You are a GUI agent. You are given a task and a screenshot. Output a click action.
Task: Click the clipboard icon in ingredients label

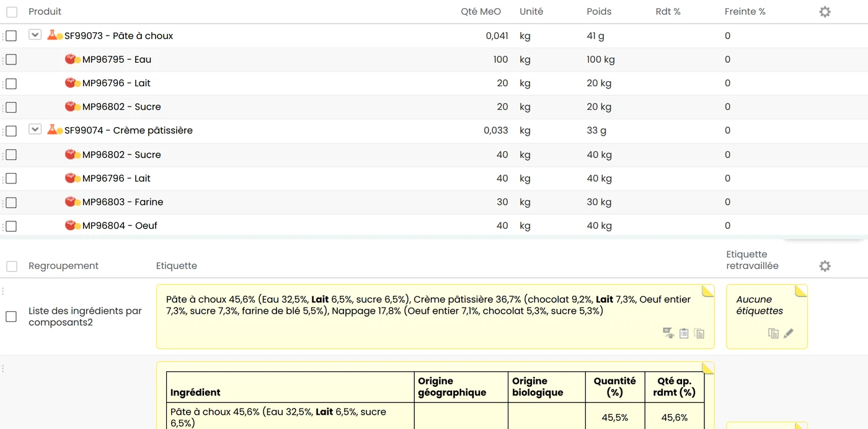pyautogui.click(x=684, y=334)
